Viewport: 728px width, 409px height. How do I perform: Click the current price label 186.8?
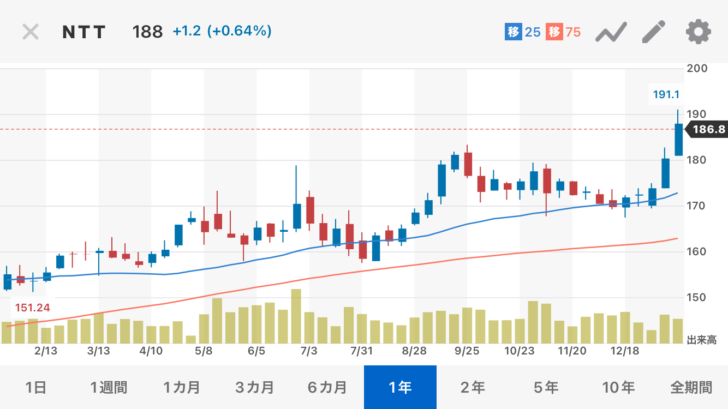704,129
